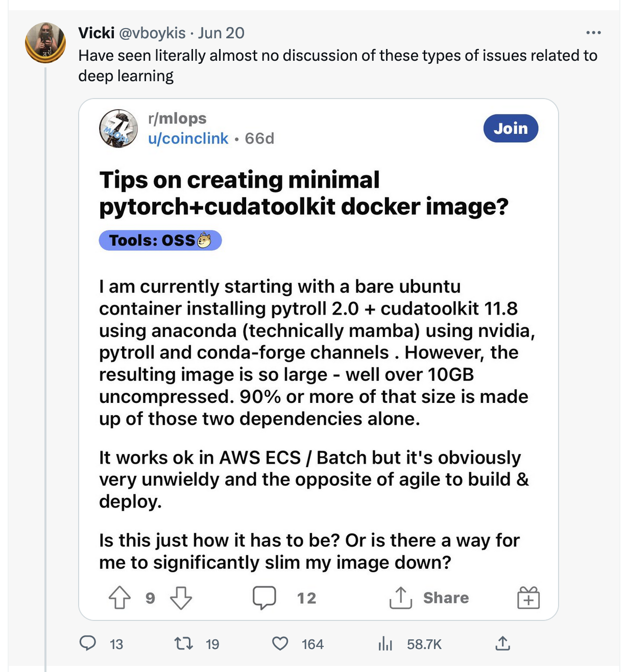Image resolution: width=628 pixels, height=672 pixels.
Task: Click the r/mlops subreddit icon
Action: point(118,128)
